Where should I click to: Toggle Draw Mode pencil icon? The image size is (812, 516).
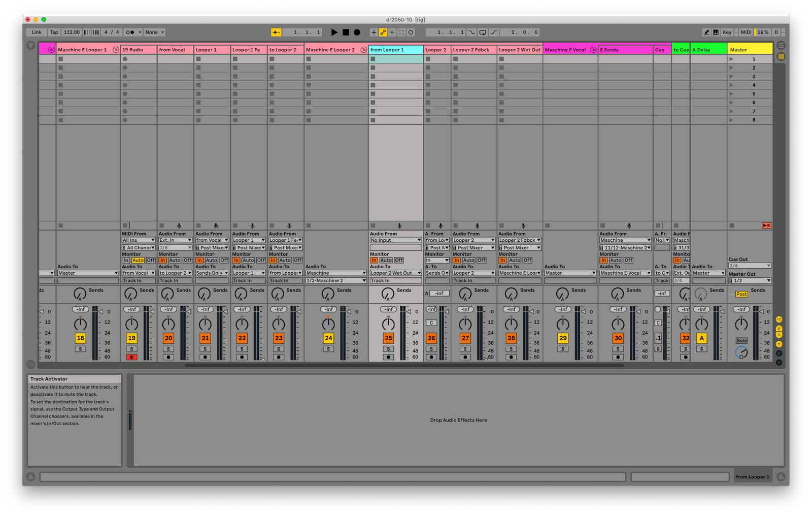click(x=706, y=33)
